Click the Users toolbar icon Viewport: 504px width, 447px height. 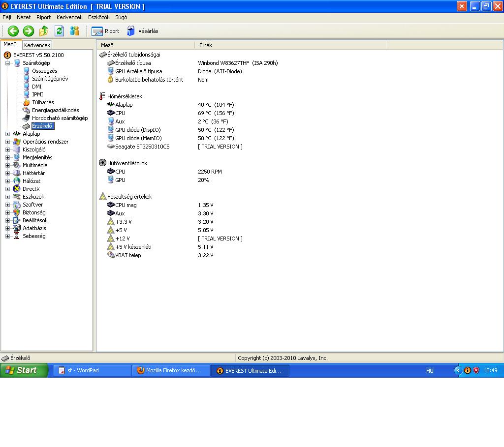click(x=75, y=31)
